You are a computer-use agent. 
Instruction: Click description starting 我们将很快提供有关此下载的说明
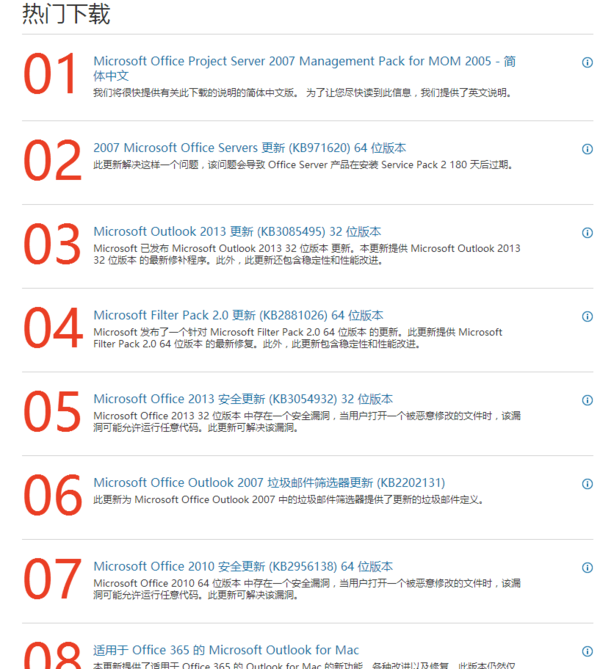(303, 93)
